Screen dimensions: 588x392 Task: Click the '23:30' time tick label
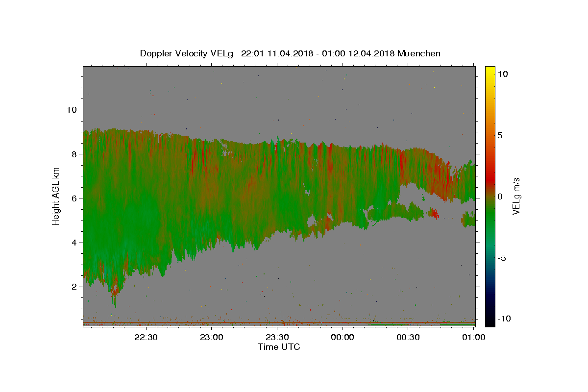coord(277,337)
